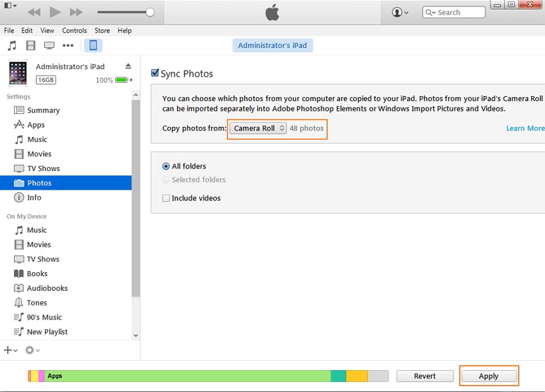Uncheck the Sync Photos checkbox
The height and width of the screenshot is (392, 545).
tap(155, 73)
